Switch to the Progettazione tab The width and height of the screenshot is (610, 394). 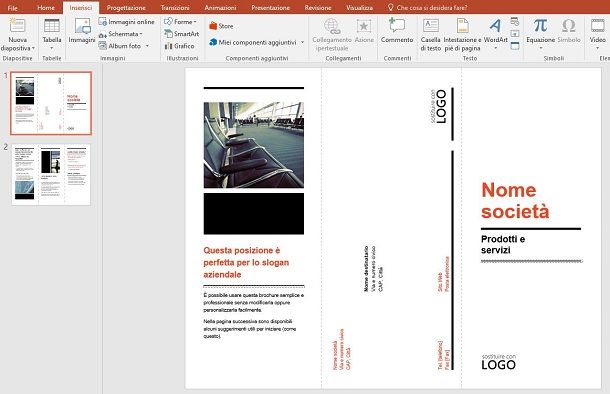point(126,8)
